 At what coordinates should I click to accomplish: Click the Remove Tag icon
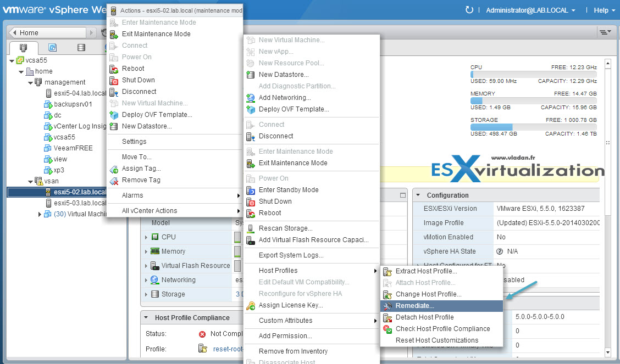[114, 181]
